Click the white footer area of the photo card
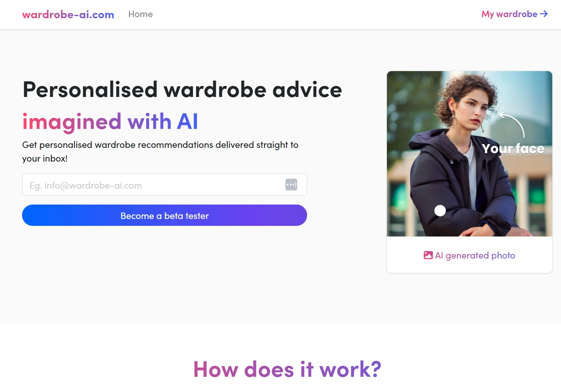The height and width of the screenshot is (392, 561). pyautogui.click(x=469, y=255)
